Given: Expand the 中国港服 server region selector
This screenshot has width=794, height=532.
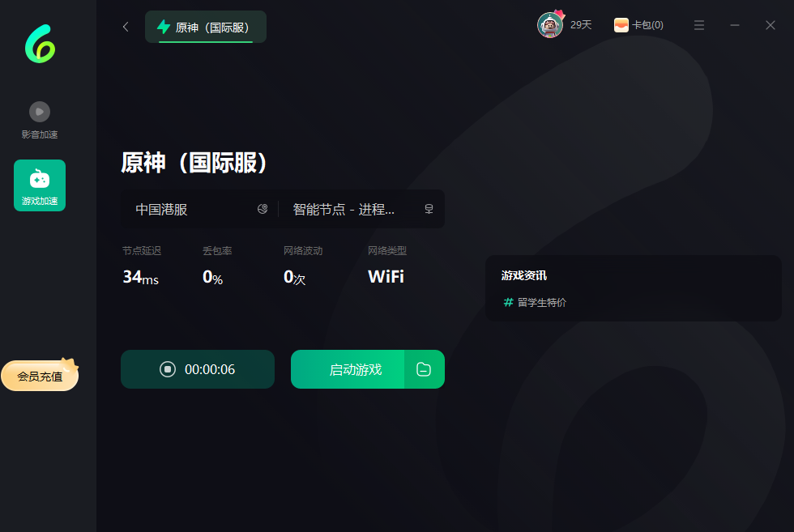Looking at the screenshot, I should click(x=194, y=209).
